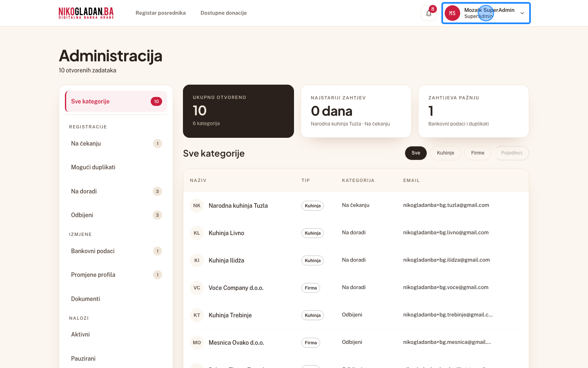This screenshot has width=588, height=368.
Task: Open the Narodna kuhinja Tuzla row
Action: click(x=356, y=206)
